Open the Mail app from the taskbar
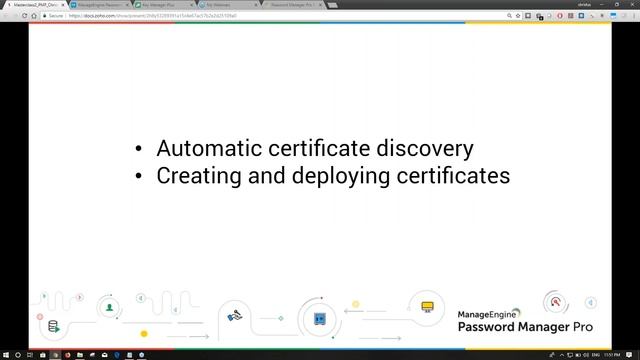Screen dimensions: 640x360 point(105,355)
